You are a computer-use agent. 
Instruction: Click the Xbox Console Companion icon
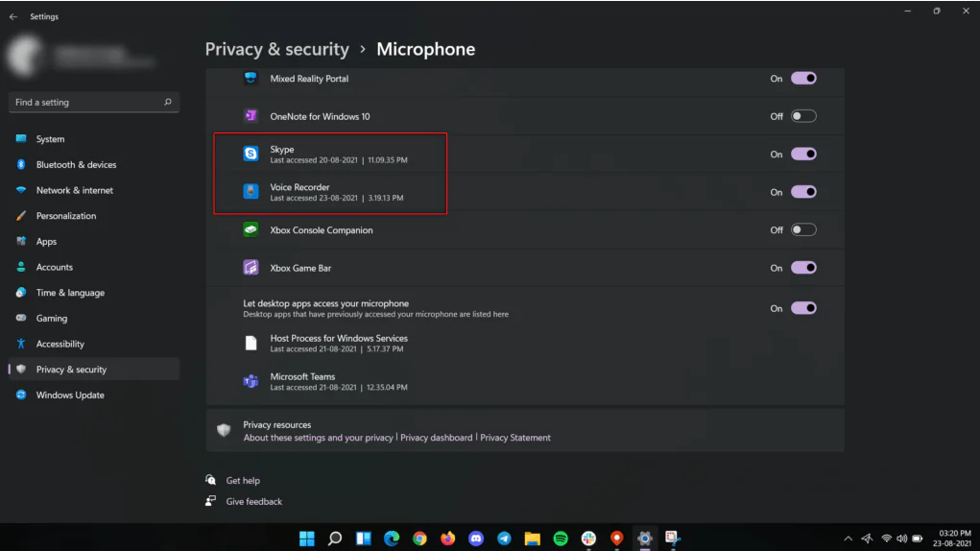click(x=251, y=229)
